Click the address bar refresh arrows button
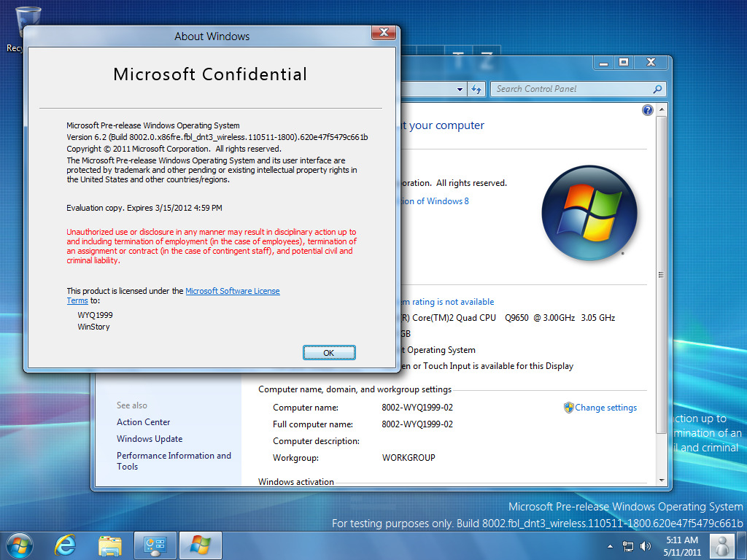This screenshot has height=560, width=747. 476,89
